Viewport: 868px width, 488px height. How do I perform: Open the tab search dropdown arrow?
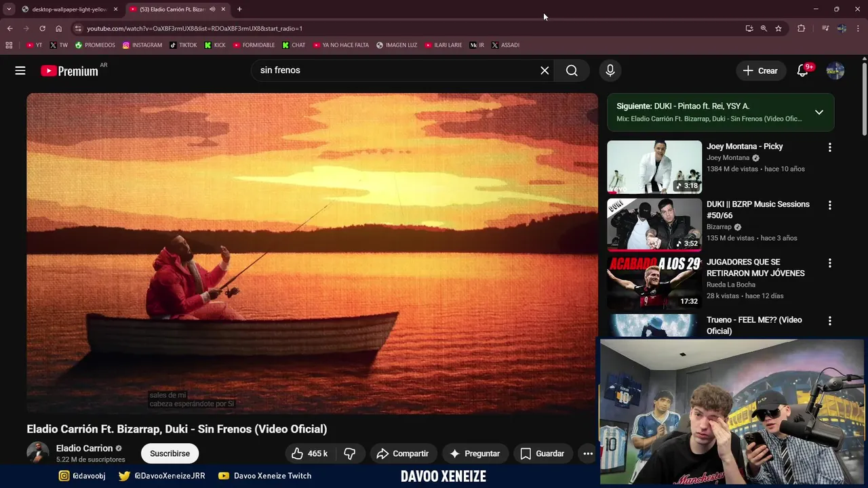point(9,9)
